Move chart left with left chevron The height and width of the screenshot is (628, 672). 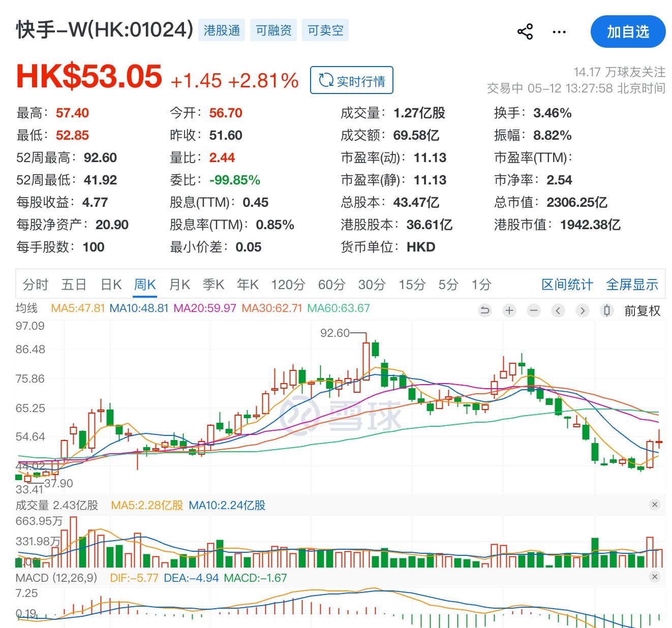click(558, 310)
